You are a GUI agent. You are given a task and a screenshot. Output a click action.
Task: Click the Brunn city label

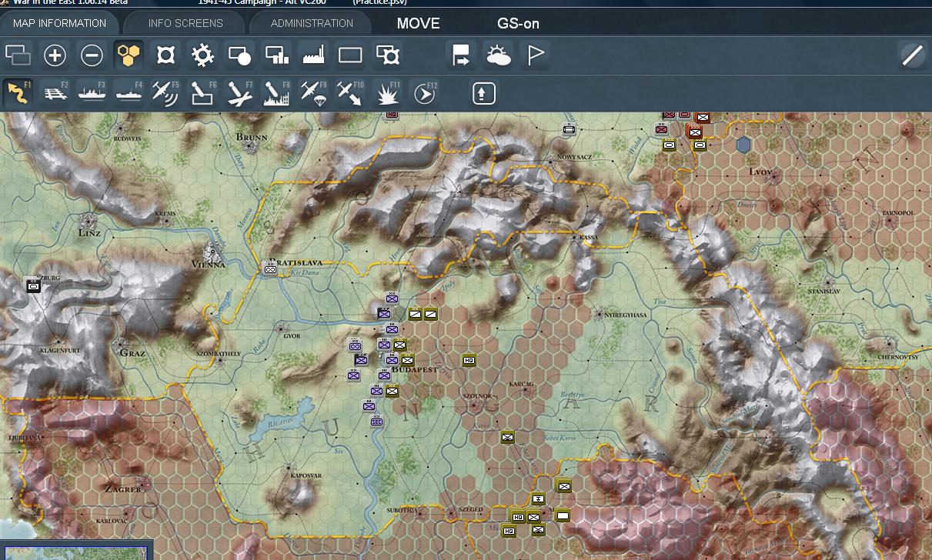[x=252, y=138]
